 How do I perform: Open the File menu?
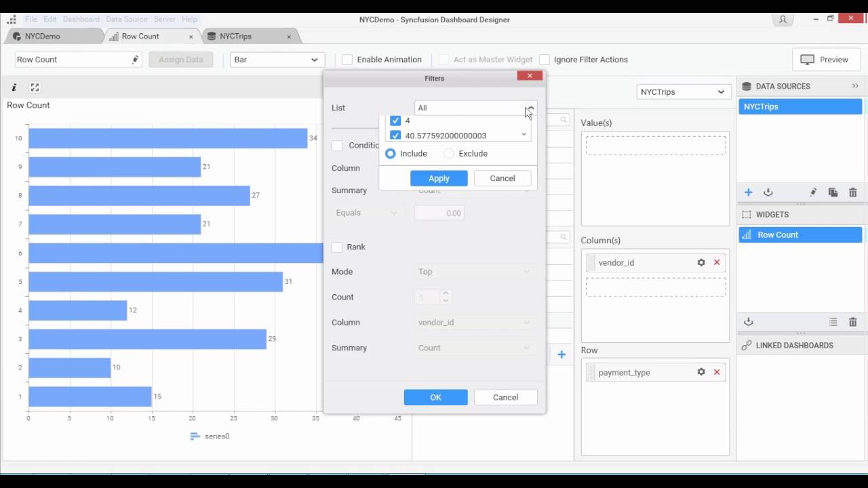[31, 20]
